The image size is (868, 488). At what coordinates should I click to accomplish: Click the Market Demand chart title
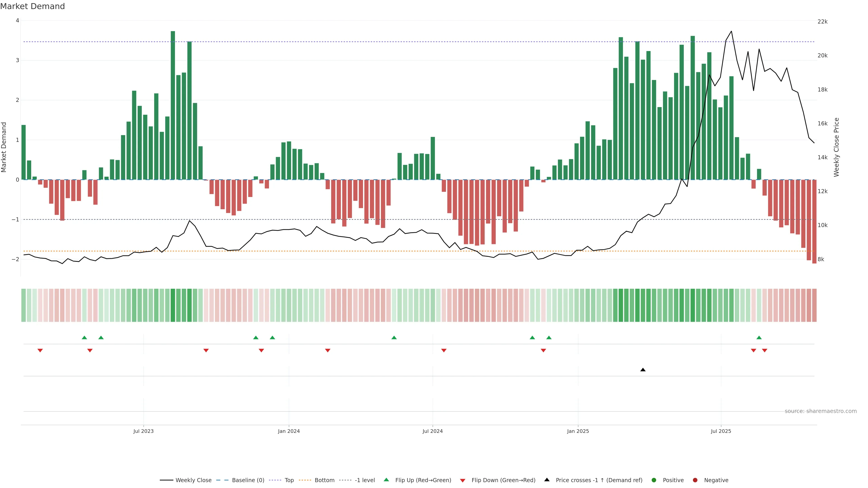coord(32,6)
